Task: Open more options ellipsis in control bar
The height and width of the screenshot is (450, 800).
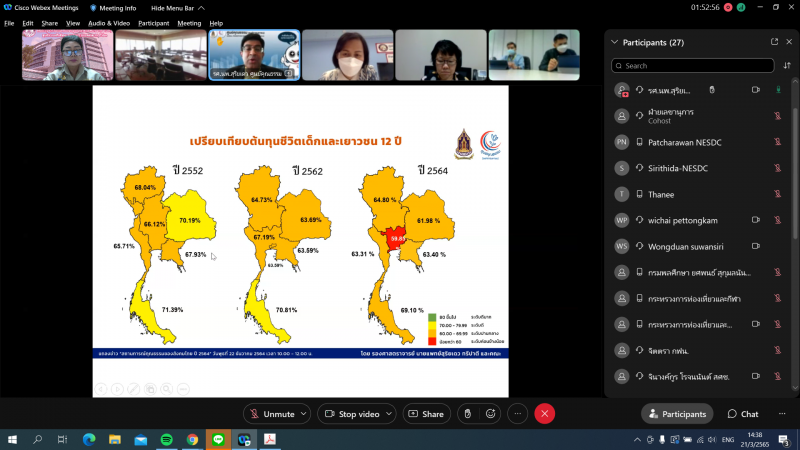Action: coord(517,414)
